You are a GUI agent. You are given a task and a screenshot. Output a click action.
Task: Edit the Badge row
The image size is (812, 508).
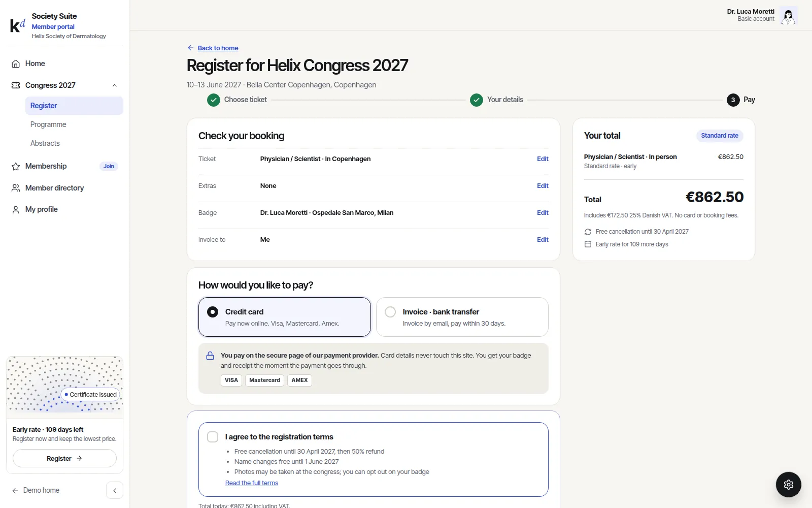(543, 213)
